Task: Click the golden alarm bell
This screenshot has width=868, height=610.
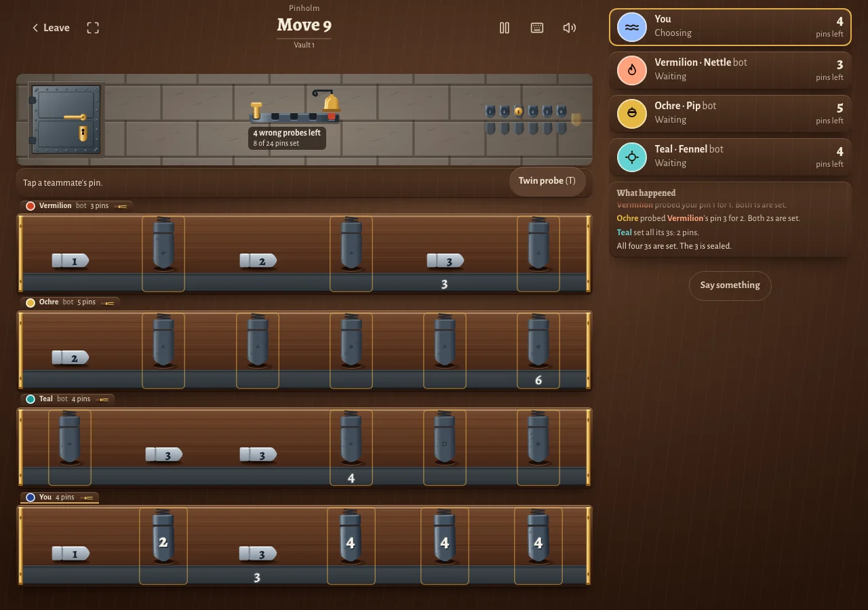Action: [331, 103]
